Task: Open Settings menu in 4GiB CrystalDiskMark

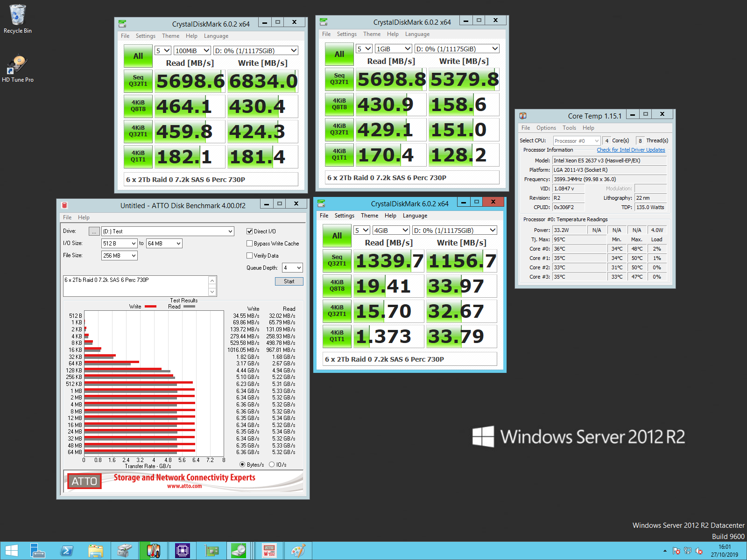Action: pyautogui.click(x=345, y=216)
